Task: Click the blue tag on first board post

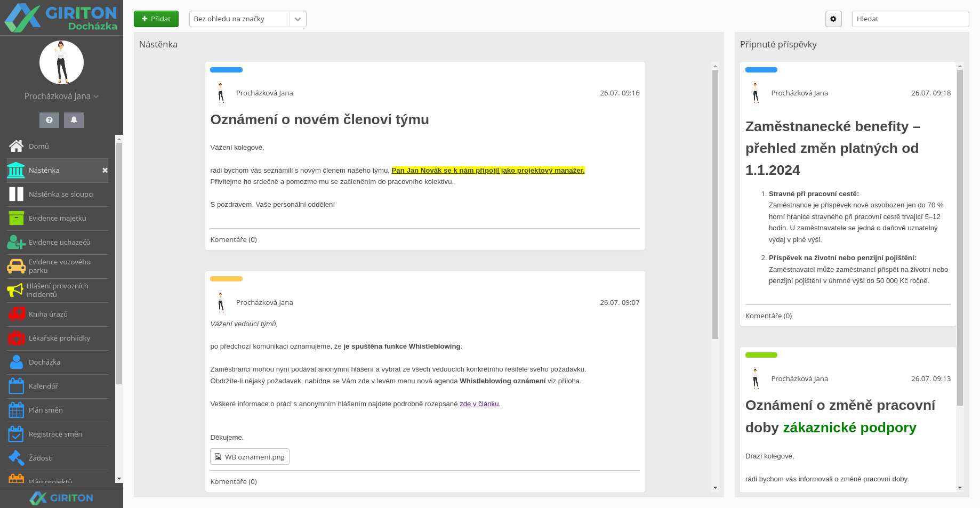Action: pos(226,70)
